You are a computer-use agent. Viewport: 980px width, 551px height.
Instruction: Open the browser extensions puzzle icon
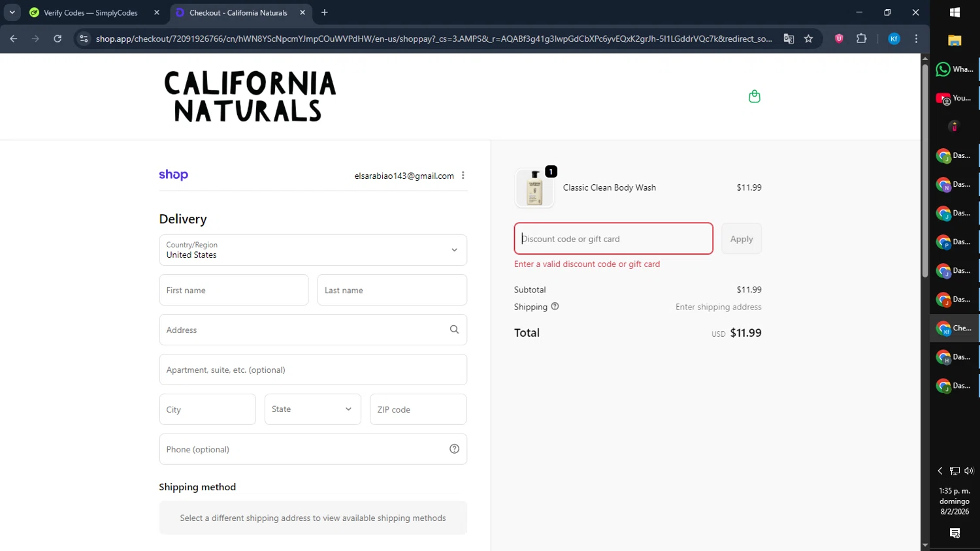click(x=861, y=39)
